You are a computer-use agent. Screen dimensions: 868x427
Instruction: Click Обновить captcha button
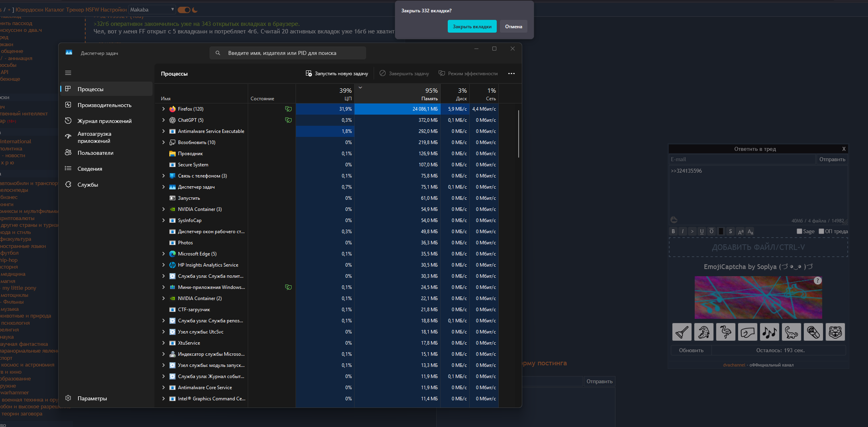pos(691,350)
